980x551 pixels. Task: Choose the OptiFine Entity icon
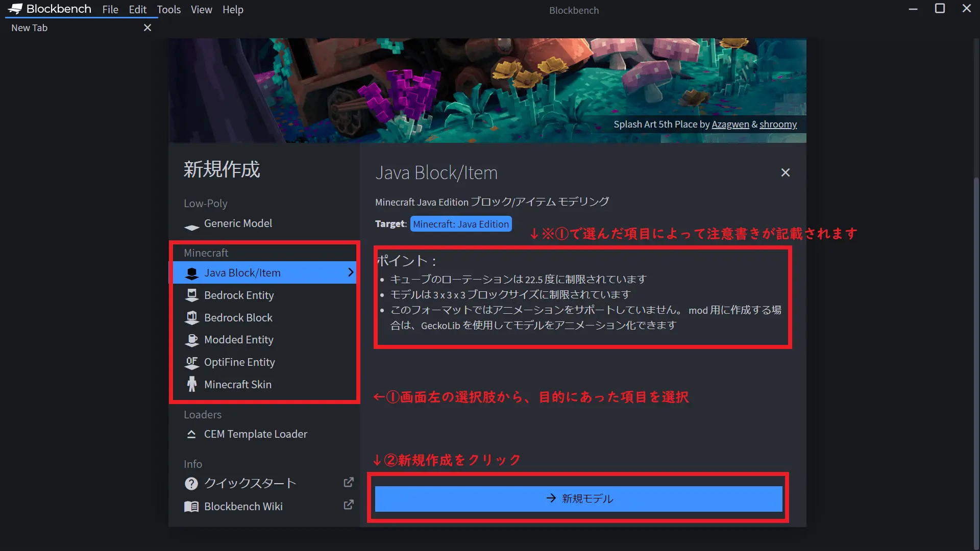click(191, 362)
